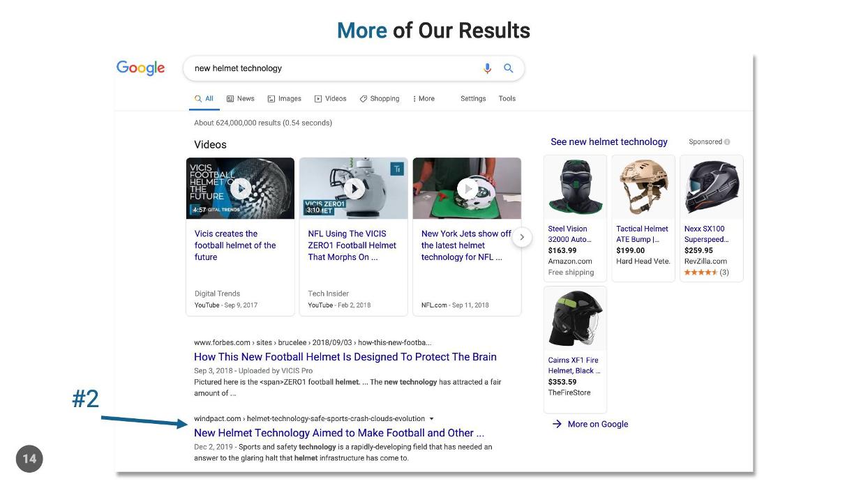Image resolution: width=868 pixels, height=488 pixels.
Task: Play the Vicis football helmet of the future video
Action: pos(241,188)
